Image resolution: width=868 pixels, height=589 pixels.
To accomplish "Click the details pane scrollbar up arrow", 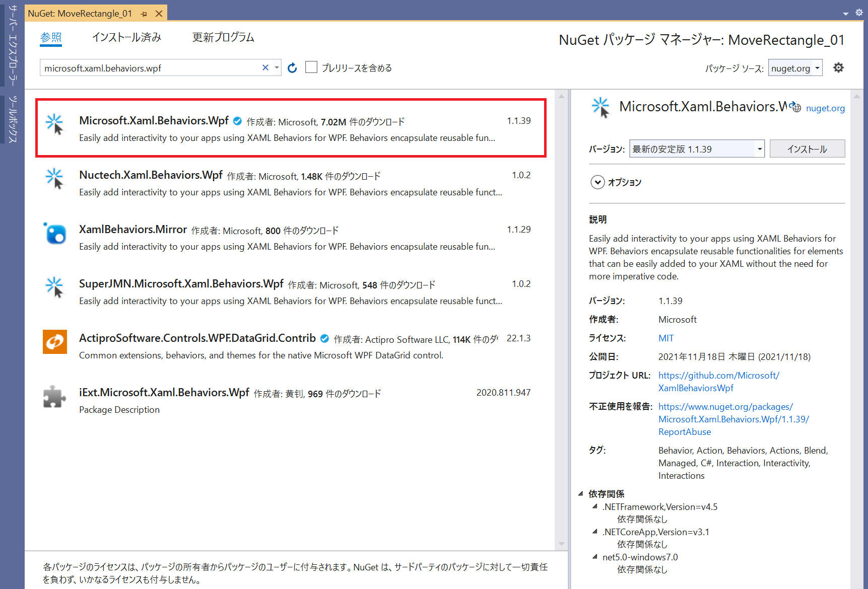I will 857,96.
